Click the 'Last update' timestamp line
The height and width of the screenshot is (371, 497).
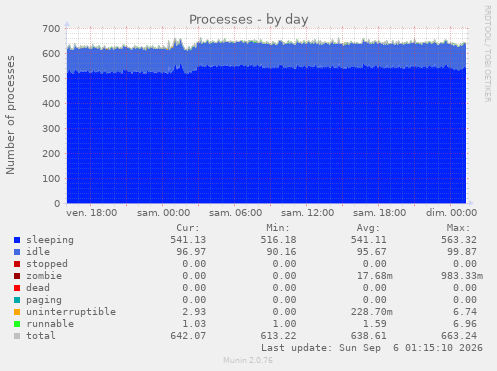372,348
